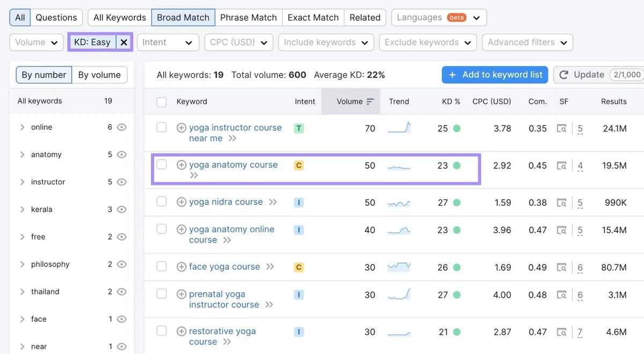
Task: Click plus icon beside yoga anatomy online course
Action: coord(181,229)
